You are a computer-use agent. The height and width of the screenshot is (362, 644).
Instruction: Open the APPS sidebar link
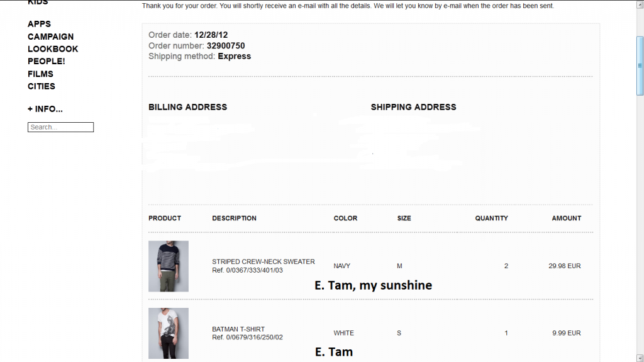coord(39,24)
